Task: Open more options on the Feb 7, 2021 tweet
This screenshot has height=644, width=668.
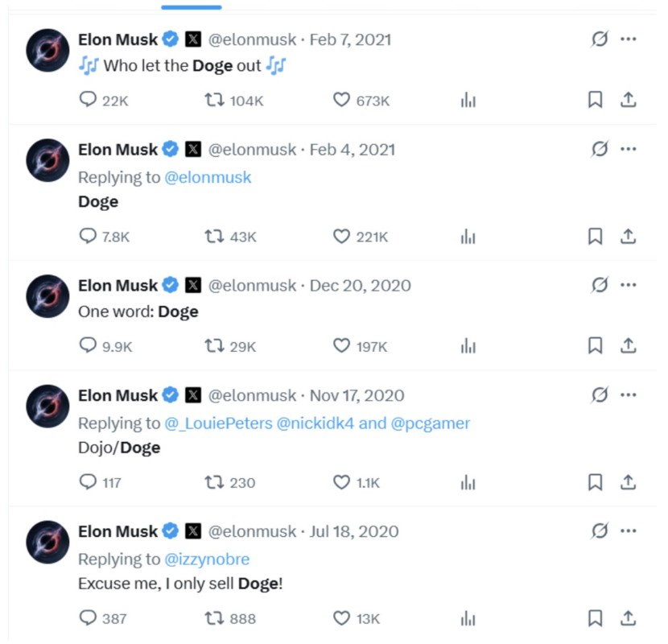Action: pyautogui.click(x=629, y=39)
